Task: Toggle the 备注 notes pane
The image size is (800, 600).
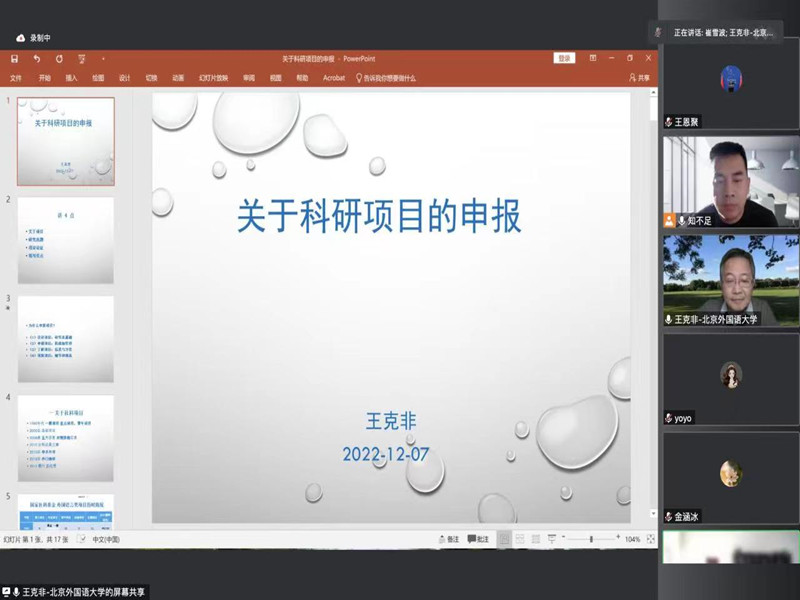Action: coord(448,539)
